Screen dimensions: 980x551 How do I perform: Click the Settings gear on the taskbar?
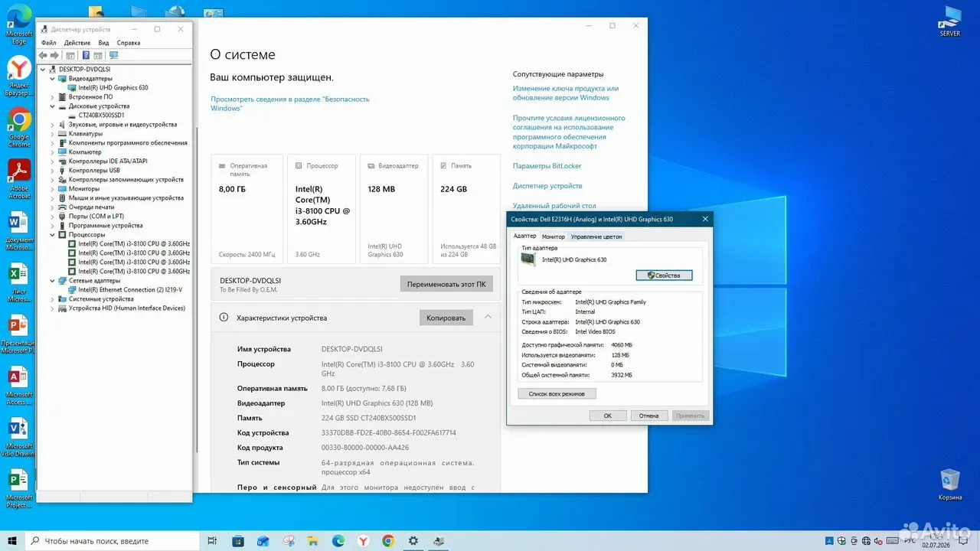tap(414, 541)
